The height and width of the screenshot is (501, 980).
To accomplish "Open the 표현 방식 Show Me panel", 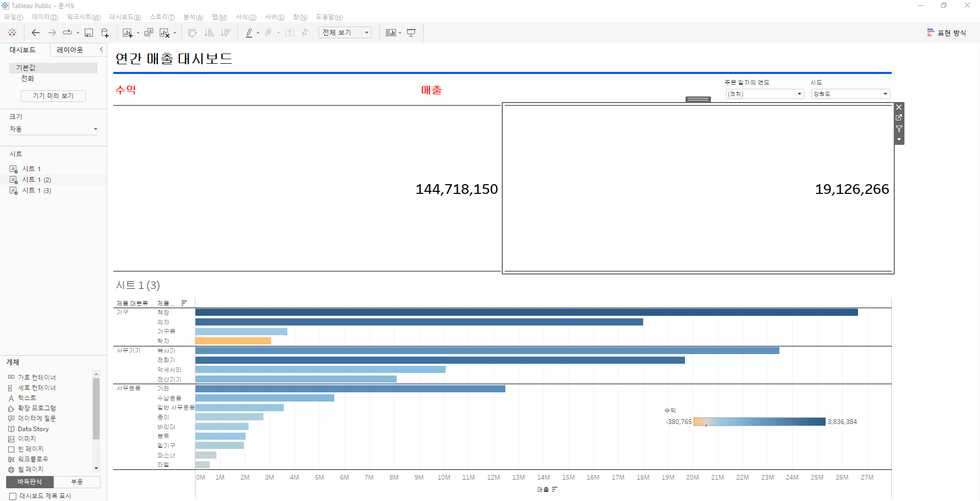I will (x=947, y=33).
